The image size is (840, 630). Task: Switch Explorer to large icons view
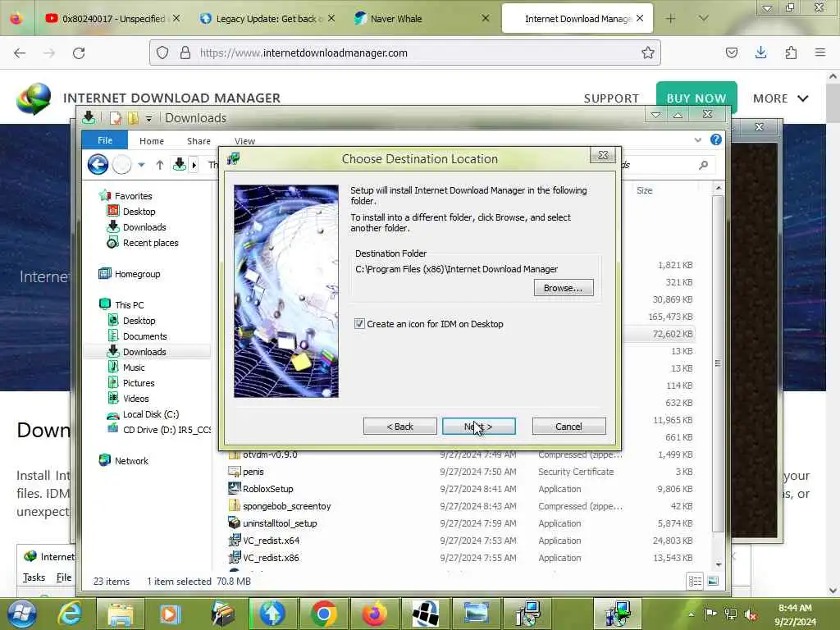(713, 581)
